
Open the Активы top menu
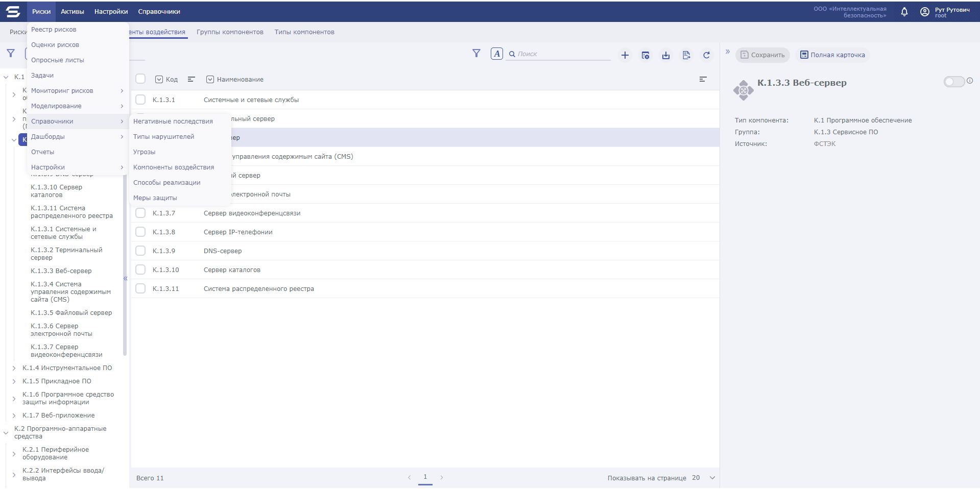(x=73, y=12)
